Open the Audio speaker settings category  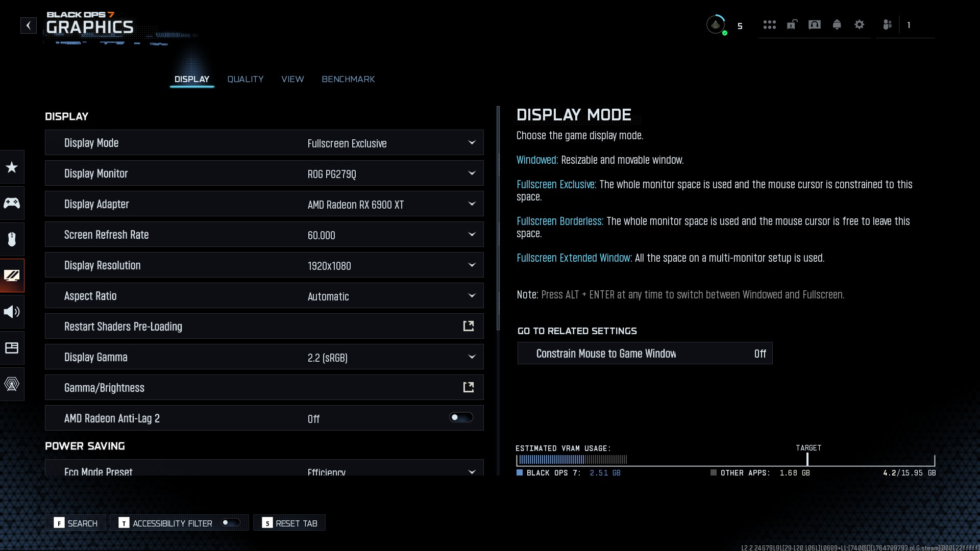12,312
